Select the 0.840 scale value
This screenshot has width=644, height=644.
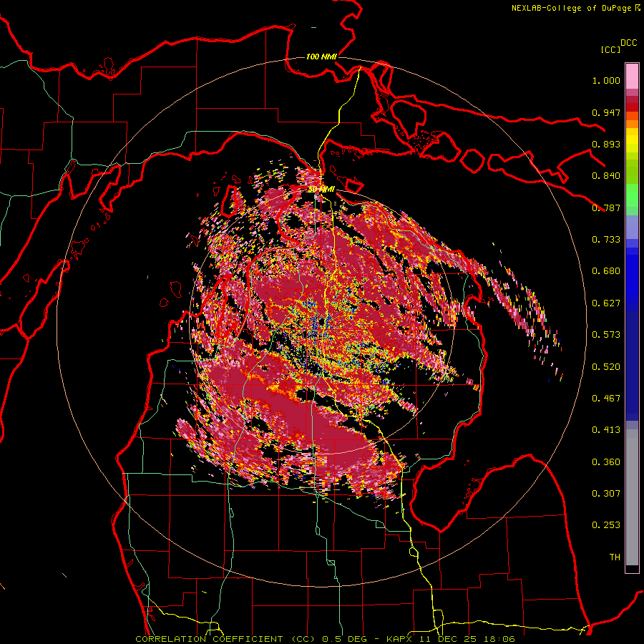pyautogui.click(x=606, y=176)
